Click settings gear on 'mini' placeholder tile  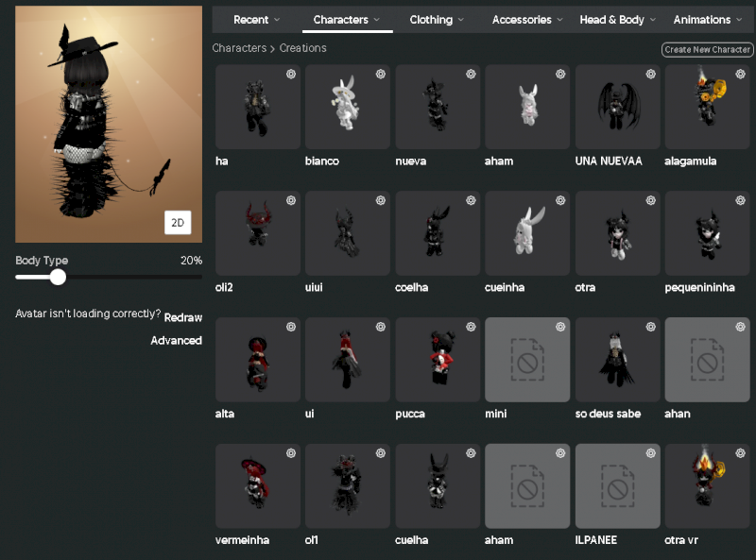(x=560, y=327)
